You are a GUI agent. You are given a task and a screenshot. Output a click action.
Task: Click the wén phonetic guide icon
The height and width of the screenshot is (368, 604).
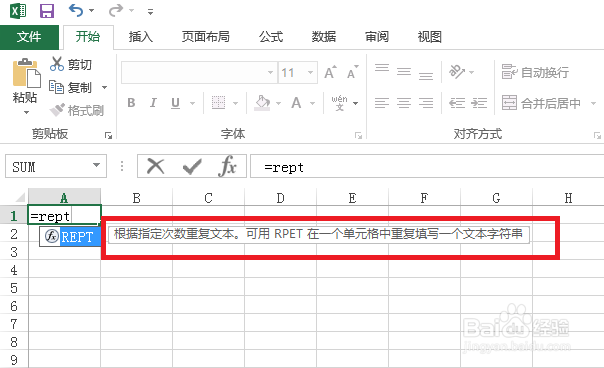coord(339,103)
